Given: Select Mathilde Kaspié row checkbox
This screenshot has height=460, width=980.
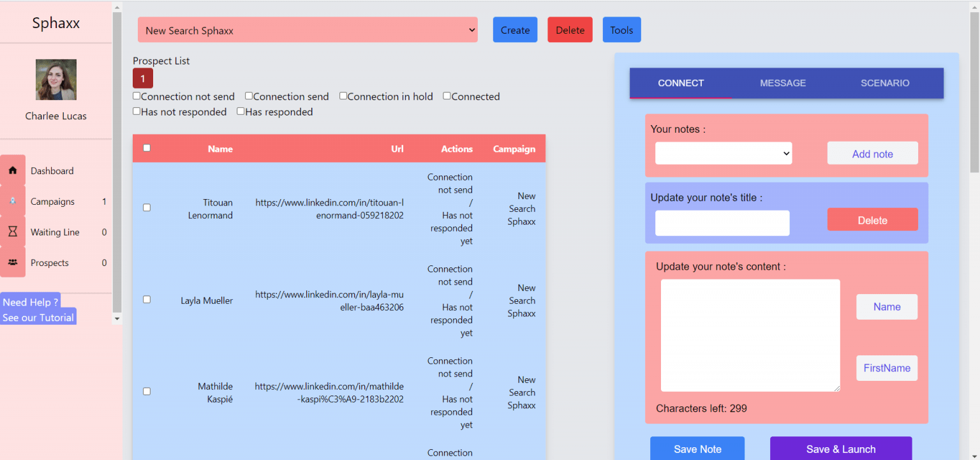Looking at the screenshot, I should 147,392.
